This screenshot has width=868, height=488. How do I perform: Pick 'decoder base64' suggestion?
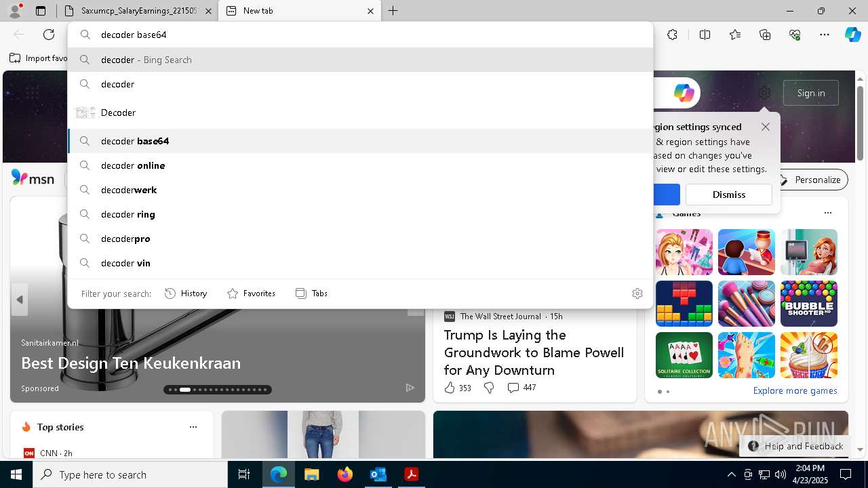[x=360, y=141]
